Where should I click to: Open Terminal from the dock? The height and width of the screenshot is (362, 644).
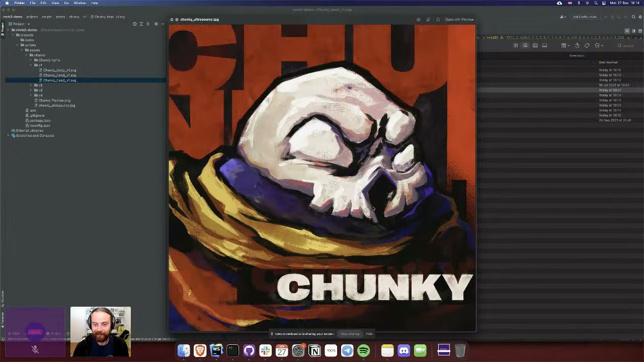coord(232,350)
